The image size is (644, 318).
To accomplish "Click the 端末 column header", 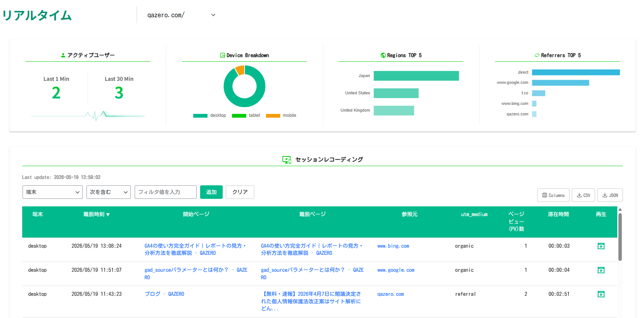I will pos(38,214).
